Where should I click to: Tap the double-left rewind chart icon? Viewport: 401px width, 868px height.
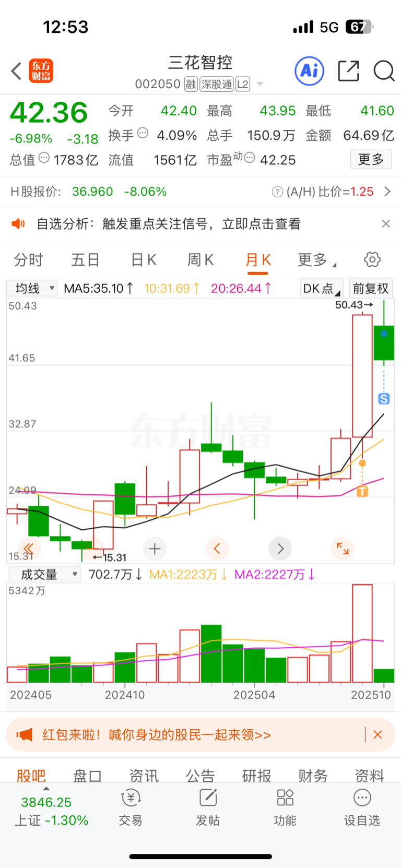pos(29,549)
